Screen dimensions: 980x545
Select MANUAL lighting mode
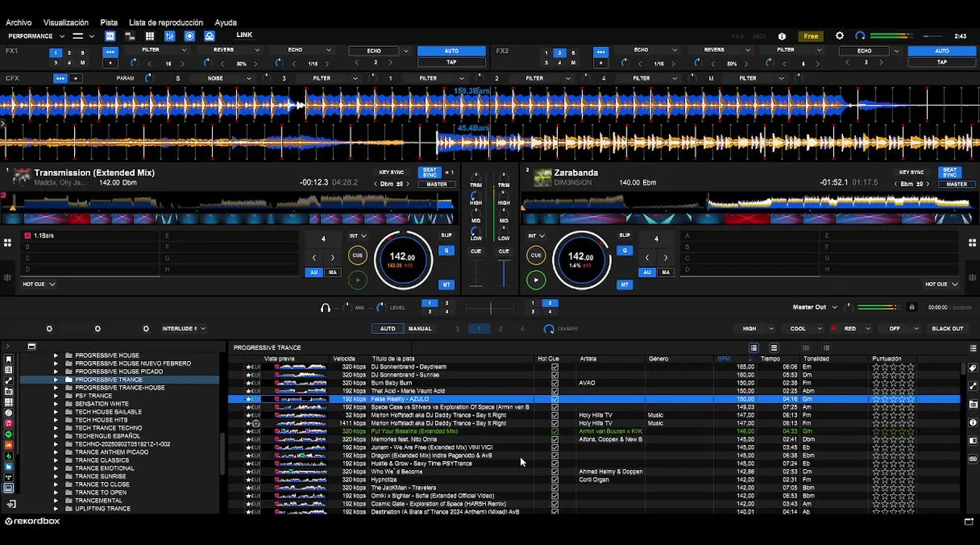tap(420, 329)
